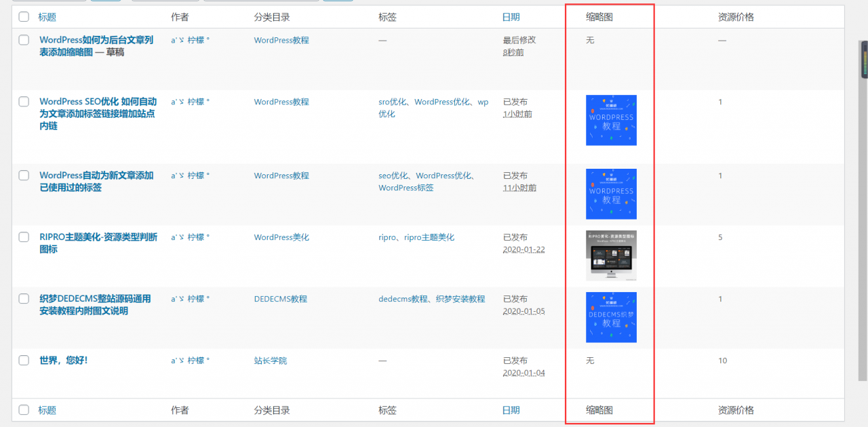Open the DEDECMS教程 category
This screenshot has width=868, height=427.
click(279, 298)
